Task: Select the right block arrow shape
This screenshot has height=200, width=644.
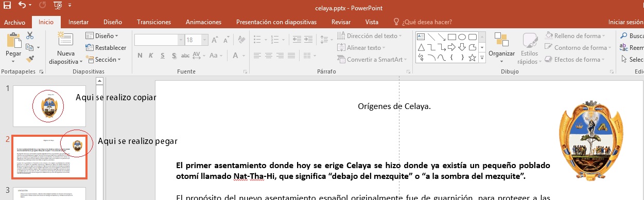Action: 451,47
